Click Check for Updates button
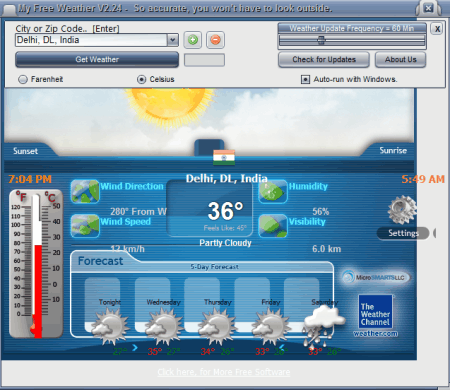Screen dimensions: 450x390 324,60
